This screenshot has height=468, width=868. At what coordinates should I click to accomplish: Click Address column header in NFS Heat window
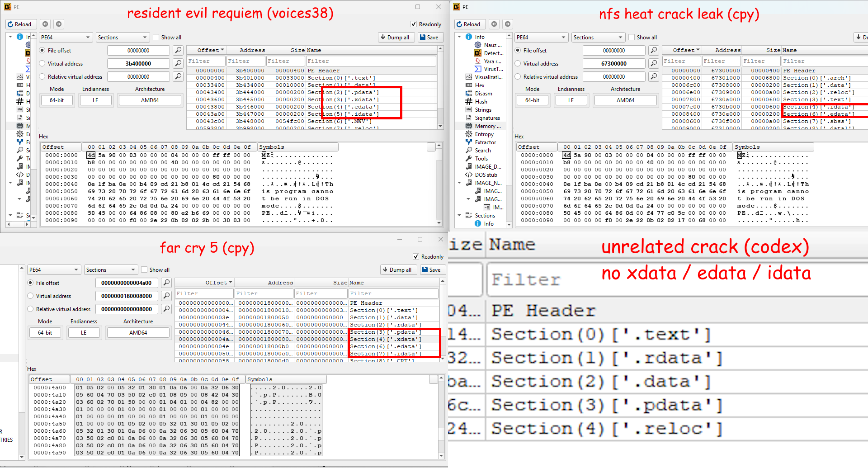point(722,50)
